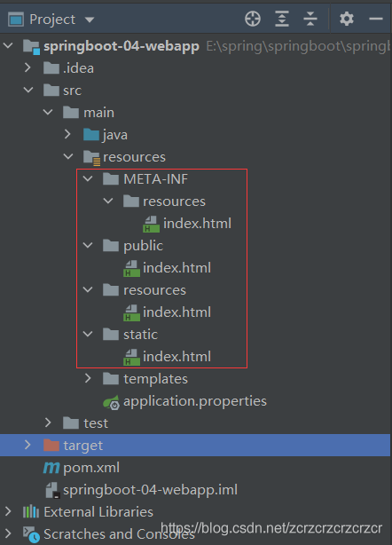Expand the test folder
This screenshot has width=392, height=545.
pos(48,423)
